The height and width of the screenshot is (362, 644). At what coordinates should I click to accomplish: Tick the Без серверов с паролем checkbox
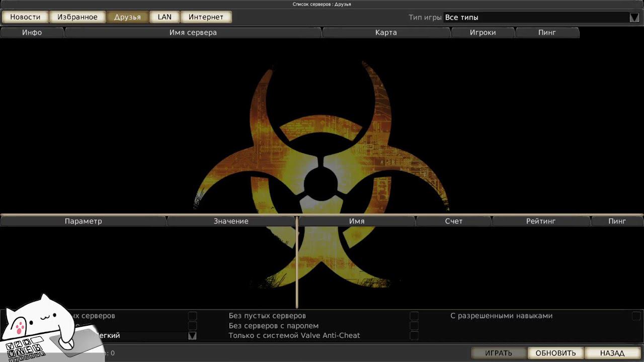(414, 326)
